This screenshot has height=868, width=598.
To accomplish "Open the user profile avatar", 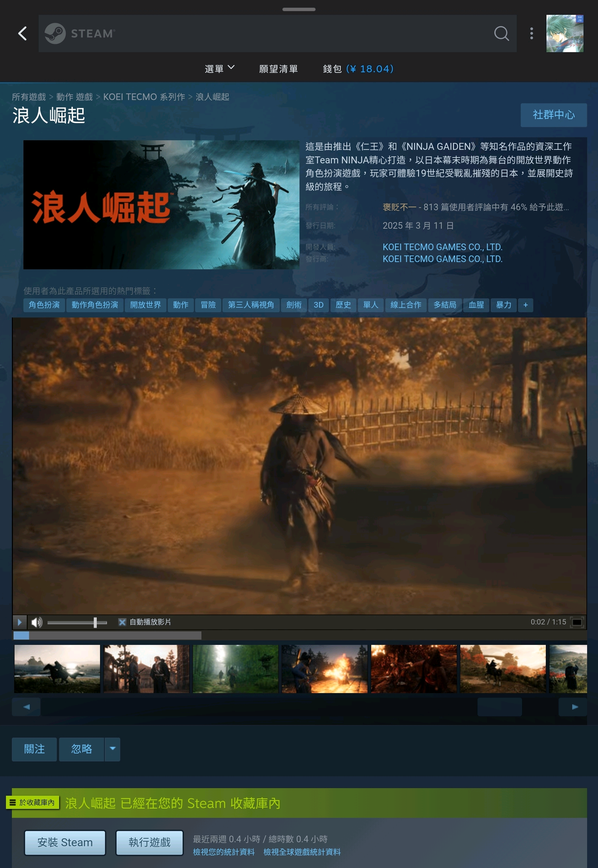I will 565,33.
